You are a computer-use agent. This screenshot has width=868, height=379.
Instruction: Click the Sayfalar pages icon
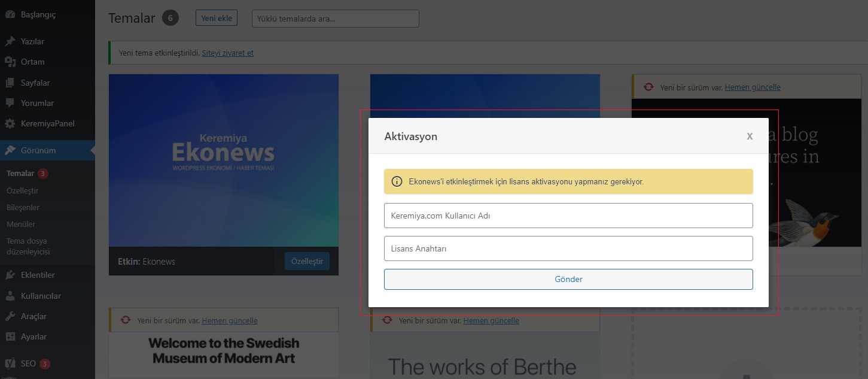(x=10, y=83)
